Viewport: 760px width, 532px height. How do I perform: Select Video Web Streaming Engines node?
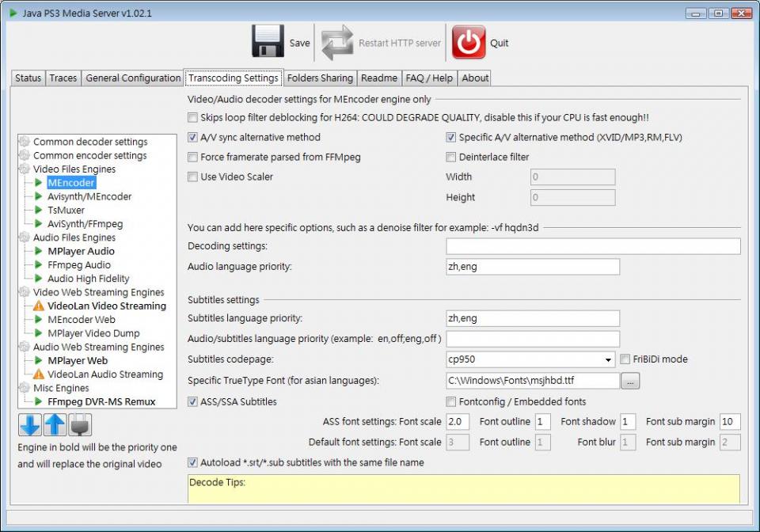tap(98, 292)
